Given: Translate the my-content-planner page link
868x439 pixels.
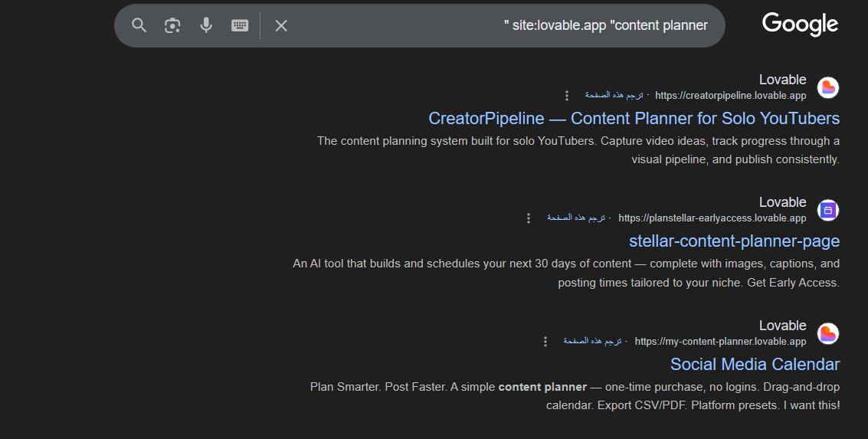Looking at the screenshot, I should 592,341.
